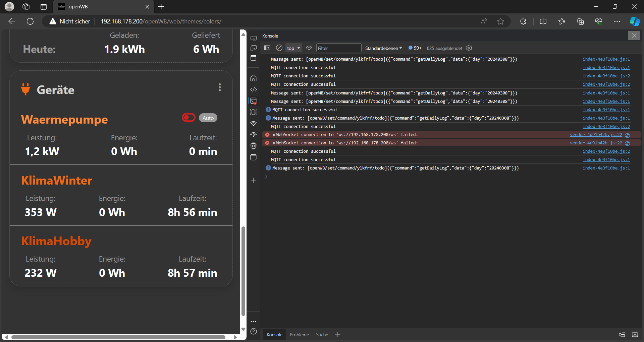The width and height of the screenshot is (644, 342).
Task: Click the Auto button next to Waermepumpe
Action: (x=208, y=118)
